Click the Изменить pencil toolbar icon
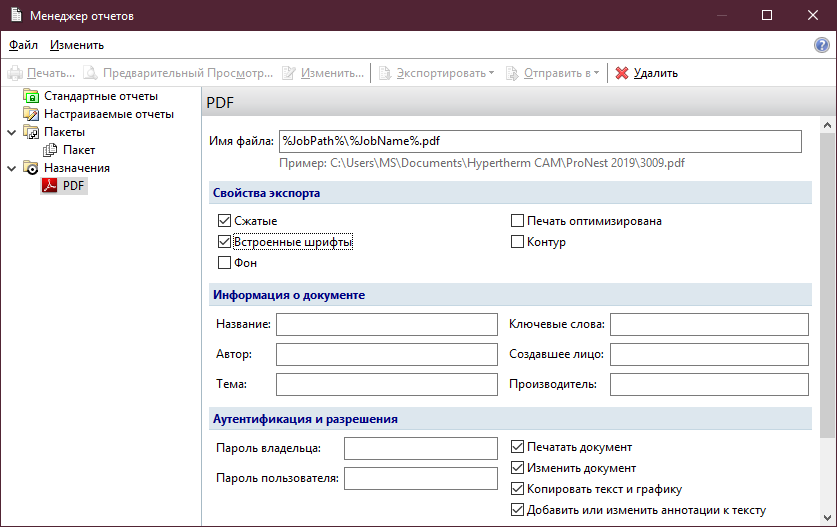This screenshot has width=837, height=527. pos(289,73)
